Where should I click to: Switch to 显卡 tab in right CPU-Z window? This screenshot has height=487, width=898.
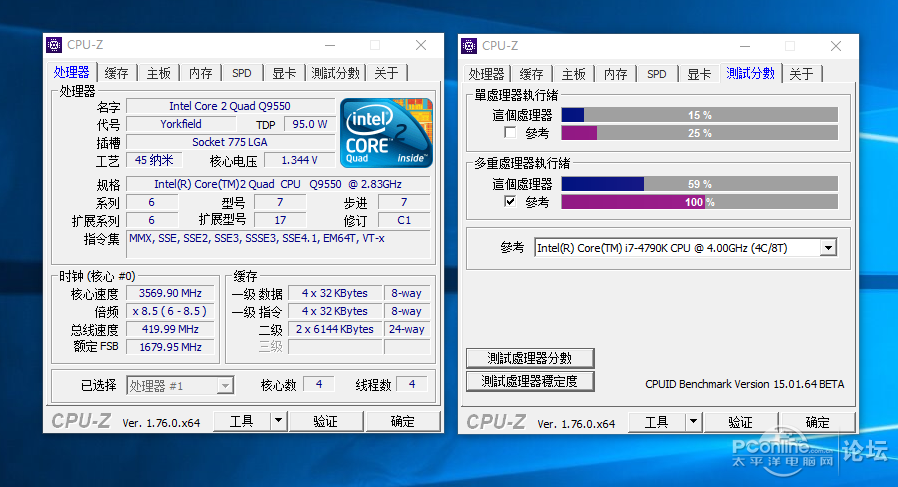point(699,74)
